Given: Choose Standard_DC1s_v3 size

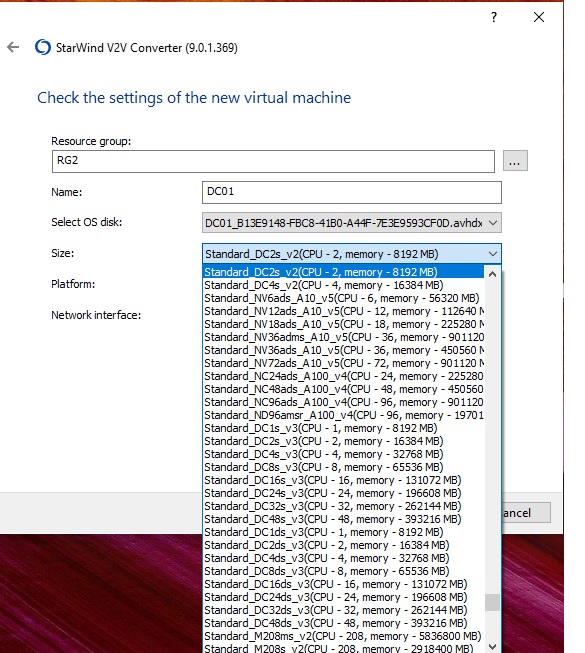Looking at the screenshot, I should pos(344,428).
